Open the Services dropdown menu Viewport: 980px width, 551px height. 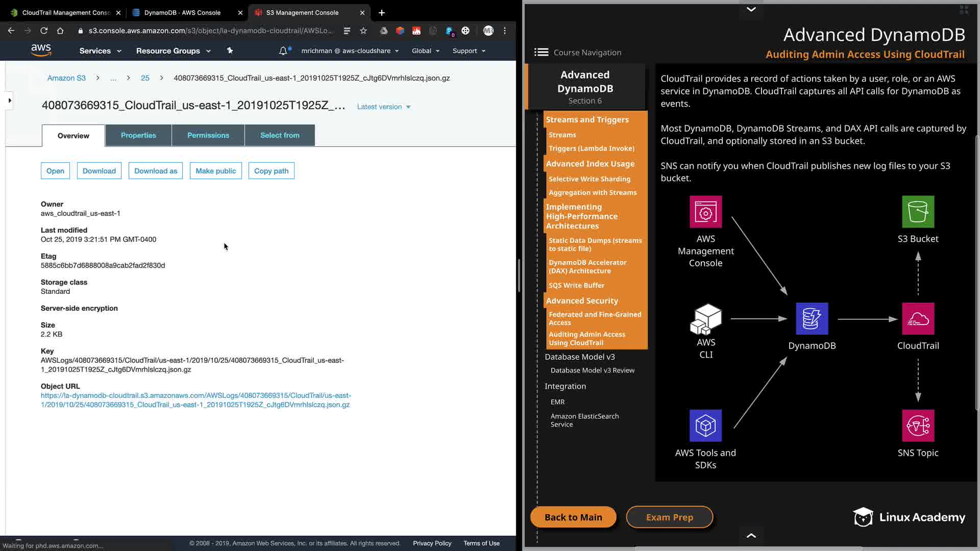tap(100, 51)
